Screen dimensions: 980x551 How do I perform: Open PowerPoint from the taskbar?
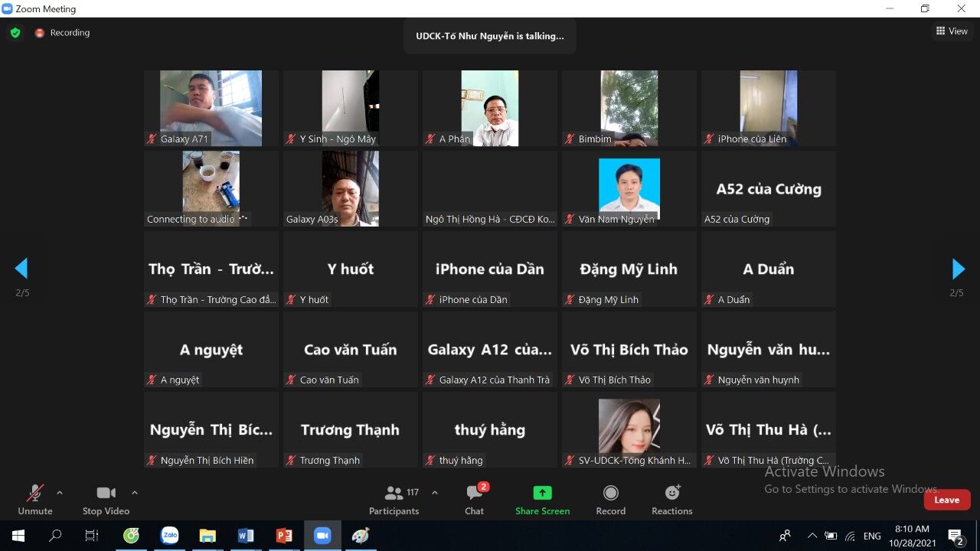[x=284, y=536]
